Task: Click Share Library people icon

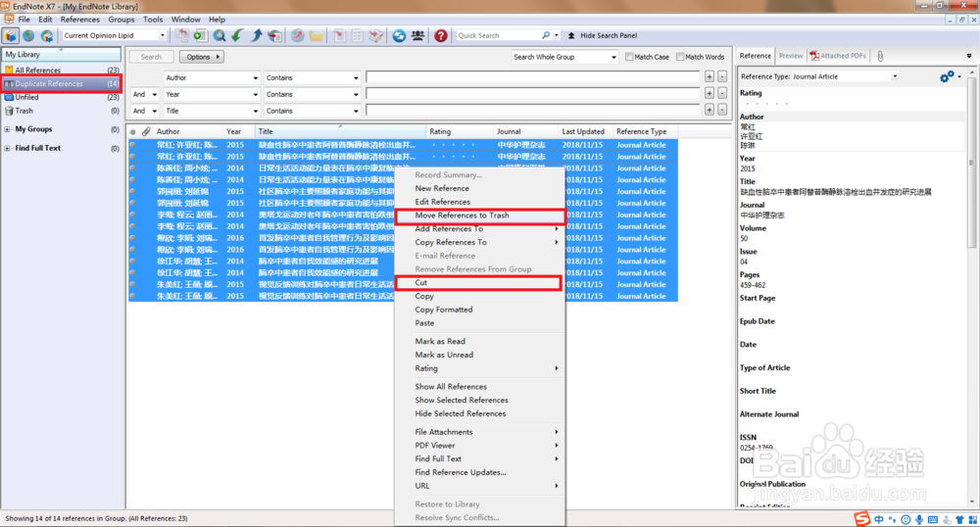Action: [x=417, y=35]
